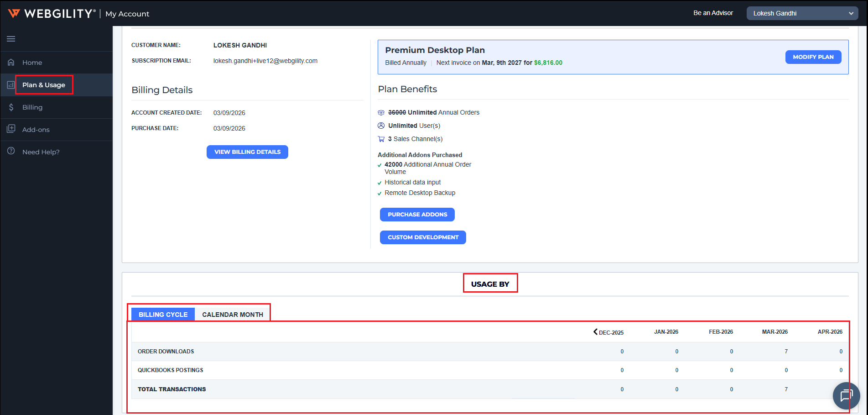This screenshot has width=868, height=415.
Task: Open the Custom Development button
Action: click(423, 237)
